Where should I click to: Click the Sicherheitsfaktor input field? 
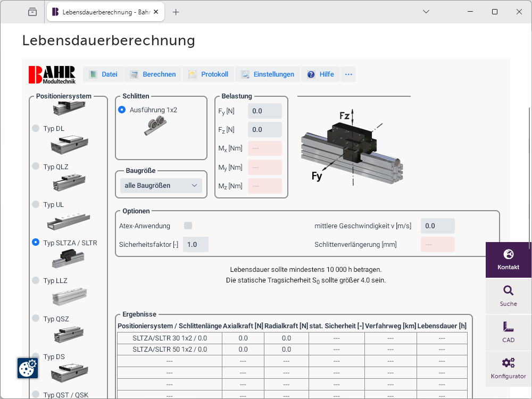pyautogui.click(x=196, y=244)
